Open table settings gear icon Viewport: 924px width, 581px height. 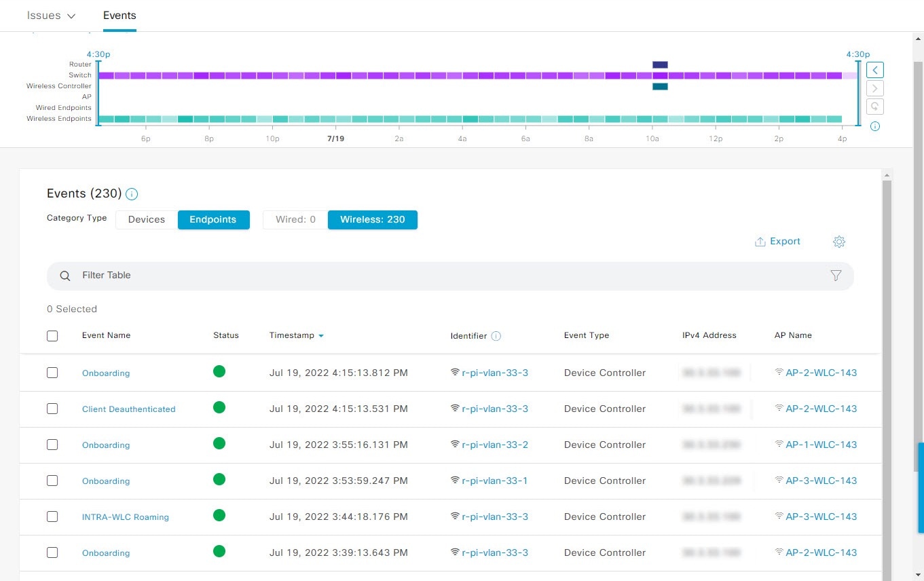(x=839, y=242)
